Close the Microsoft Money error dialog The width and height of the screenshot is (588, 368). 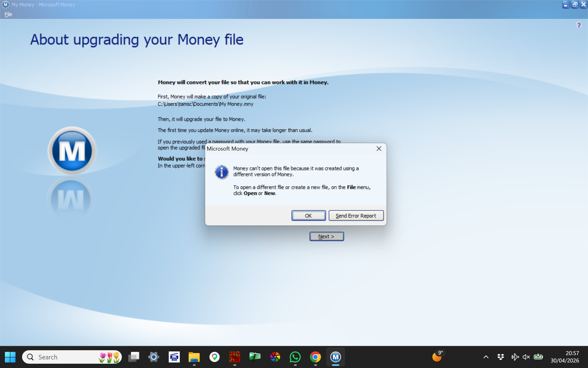click(379, 149)
